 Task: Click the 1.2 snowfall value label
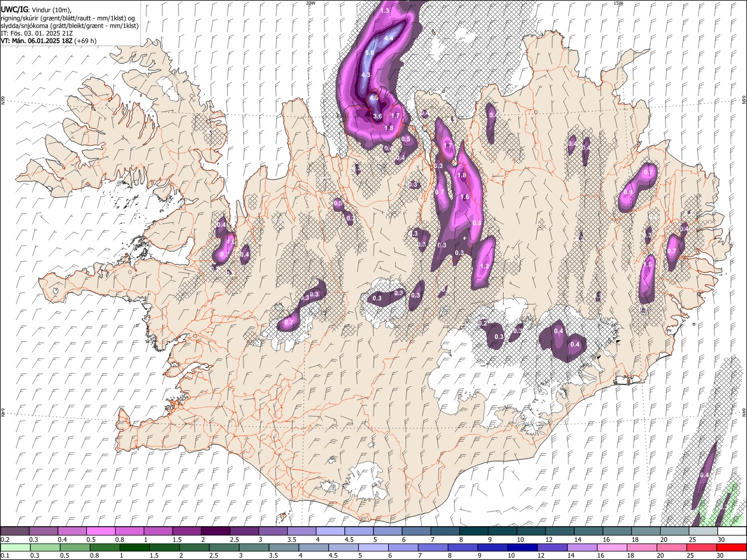[484, 267]
